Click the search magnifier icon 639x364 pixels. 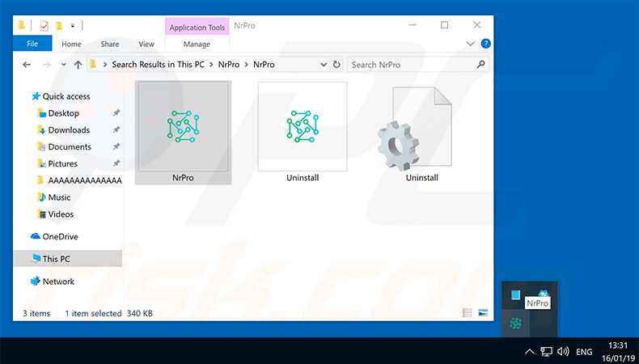click(481, 64)
